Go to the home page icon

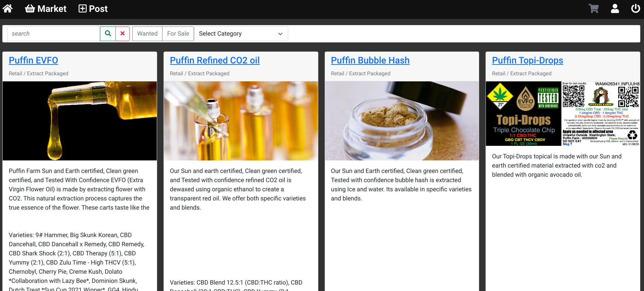tap(7, 8)
